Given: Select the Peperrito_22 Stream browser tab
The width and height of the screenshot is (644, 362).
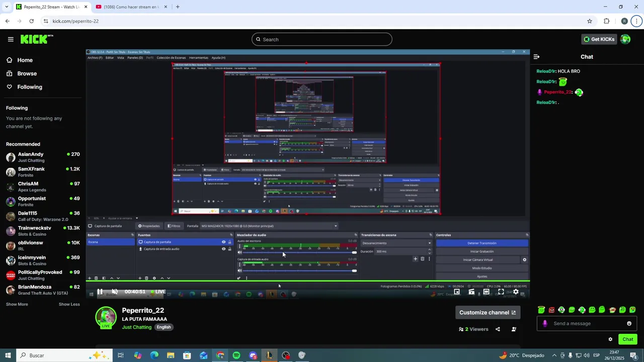Looking at the screenshot, I should pyautogui.click(x=51, y=7).
